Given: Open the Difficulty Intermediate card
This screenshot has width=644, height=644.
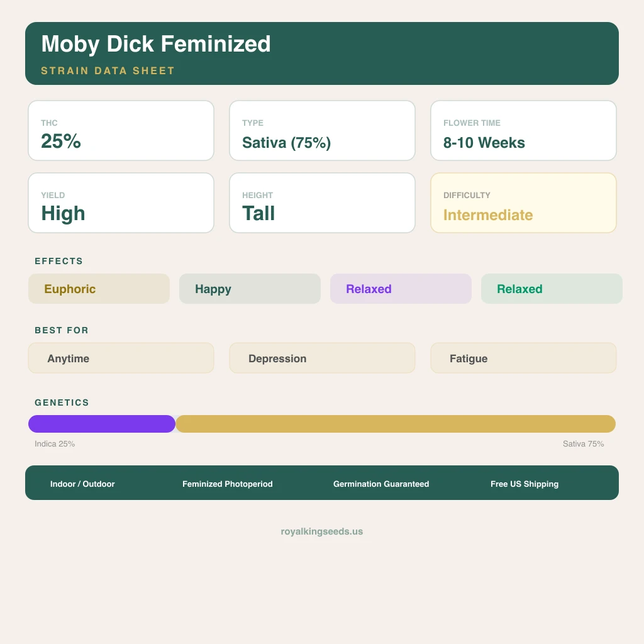Looking at the screenshot, I should click(523, 203).
